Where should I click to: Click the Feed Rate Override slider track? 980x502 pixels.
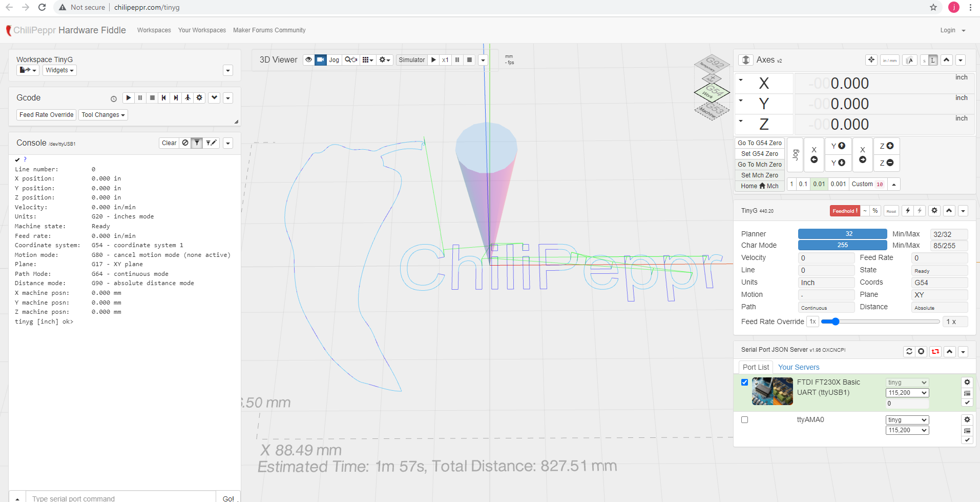point(880,322)
